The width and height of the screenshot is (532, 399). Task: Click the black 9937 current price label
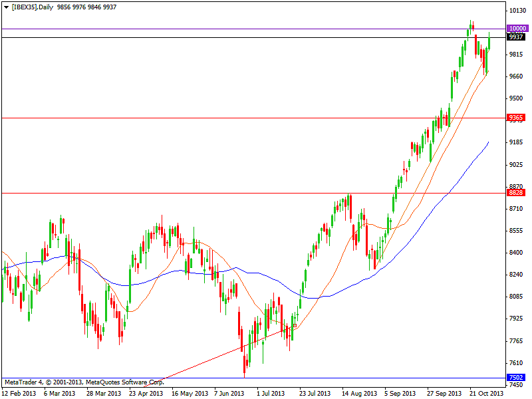tap(517, 37)
